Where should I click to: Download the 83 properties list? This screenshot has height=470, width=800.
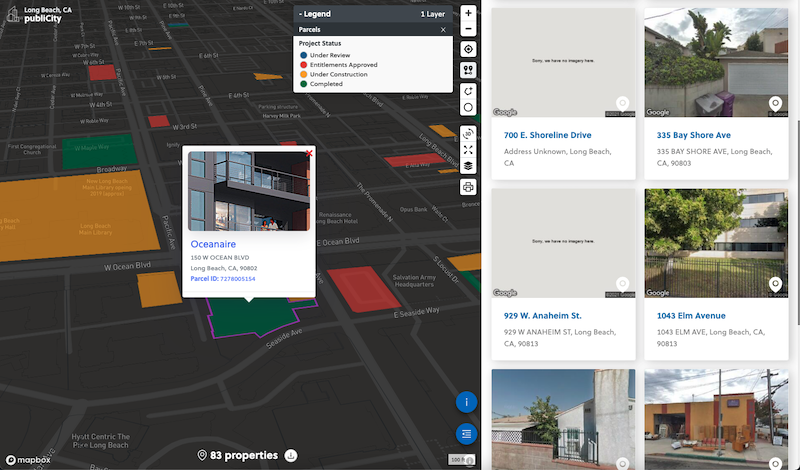point(291,456)
